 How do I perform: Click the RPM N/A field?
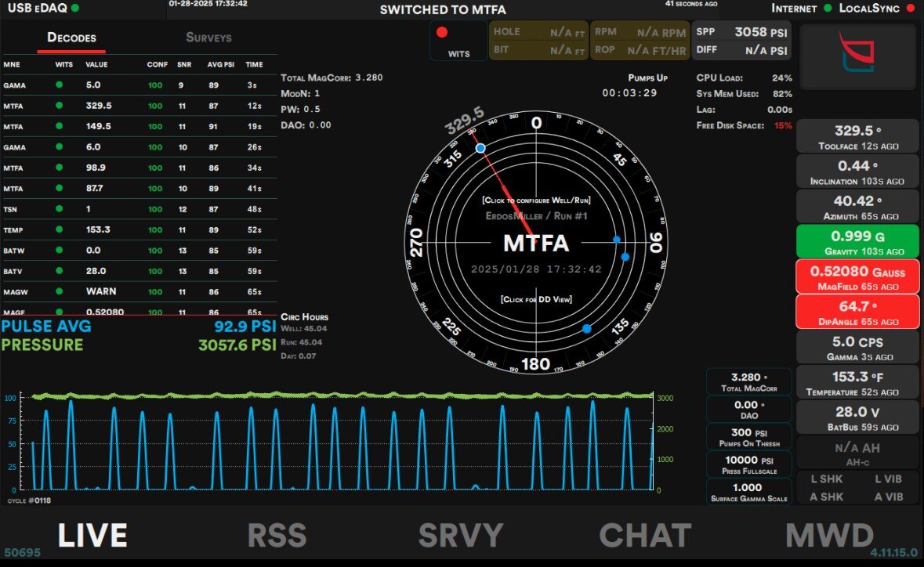[640, 32]
